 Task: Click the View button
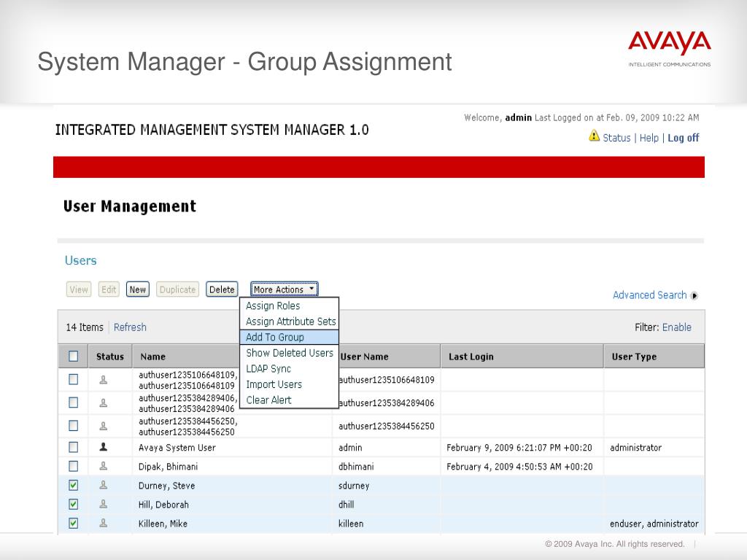79,289
